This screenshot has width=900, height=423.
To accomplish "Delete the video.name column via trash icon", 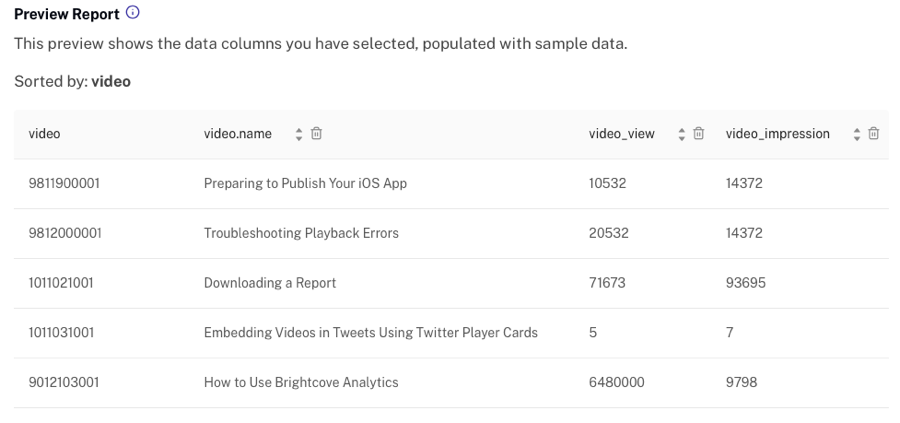I will pos(316,134).
